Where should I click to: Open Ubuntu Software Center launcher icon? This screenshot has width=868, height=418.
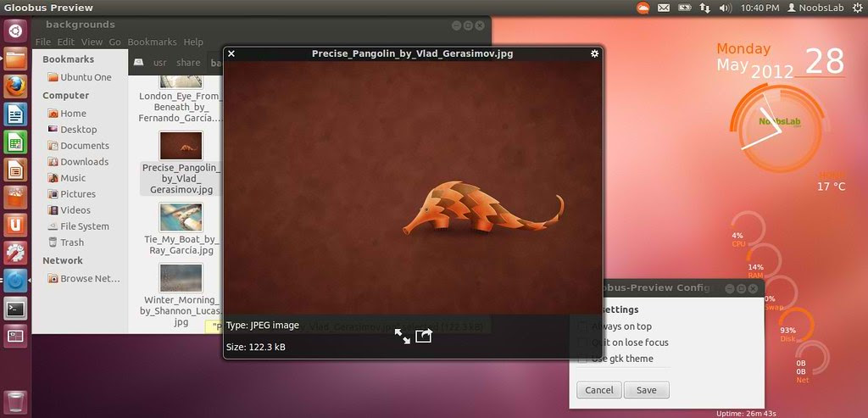pos(15,198)
